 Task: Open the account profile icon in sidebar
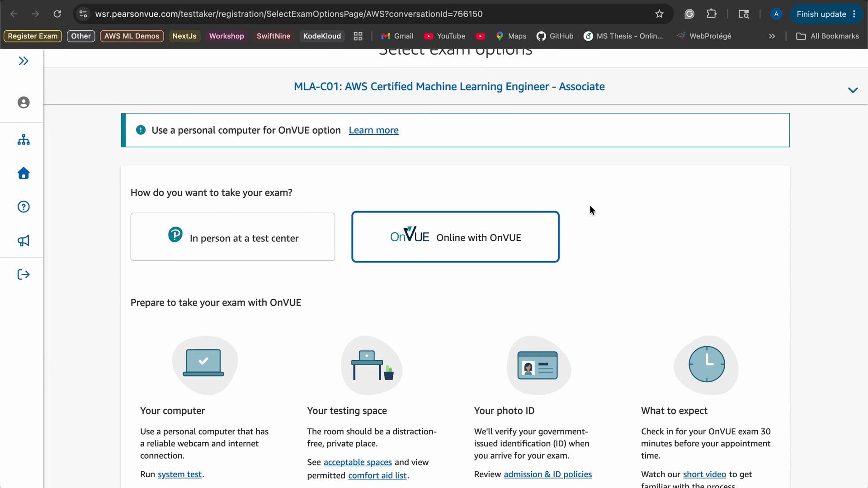[24, 103]
